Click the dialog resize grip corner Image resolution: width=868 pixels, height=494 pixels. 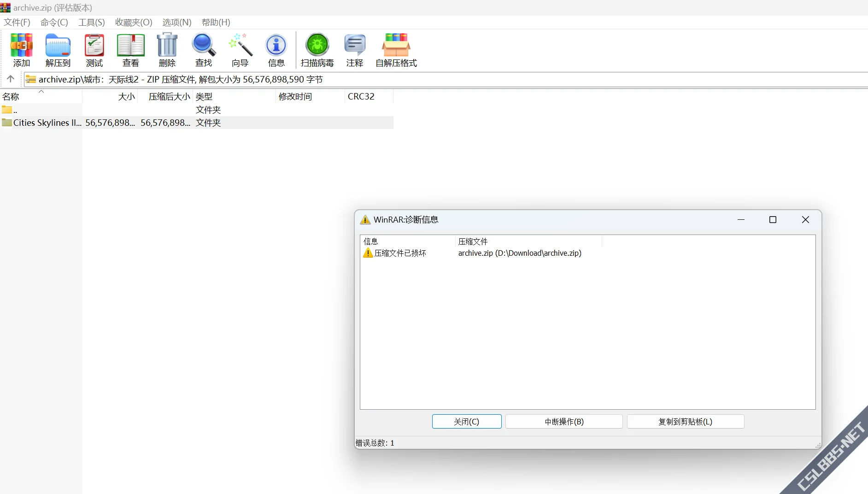818,446
